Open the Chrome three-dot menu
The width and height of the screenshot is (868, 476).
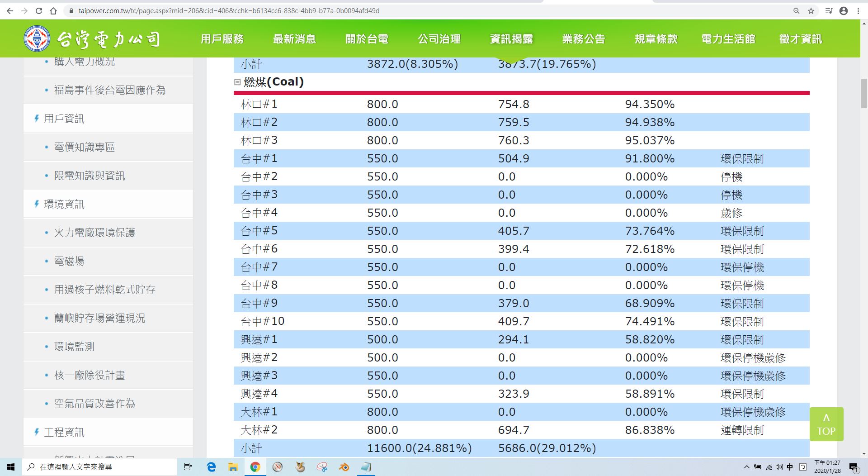click(858, 11)
